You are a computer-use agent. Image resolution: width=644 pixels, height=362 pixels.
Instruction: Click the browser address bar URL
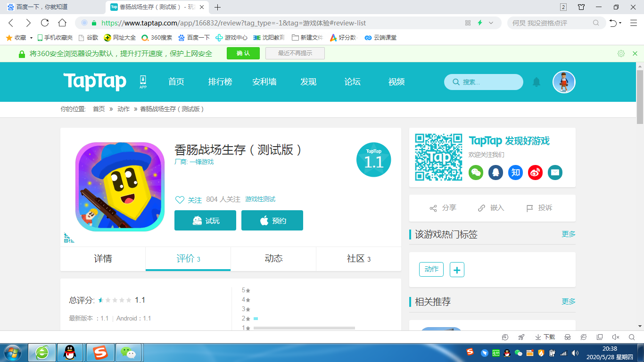coord(233,23)
